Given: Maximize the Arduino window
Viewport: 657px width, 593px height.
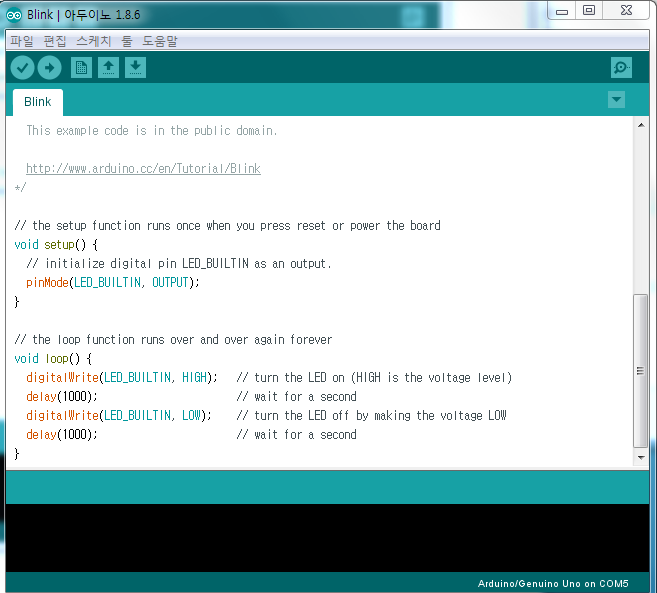Looking at the screenshot, I should (589, 10).
